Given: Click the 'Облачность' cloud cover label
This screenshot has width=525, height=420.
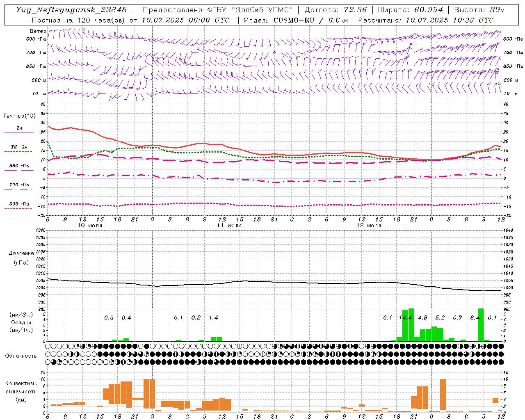Looking at the screenshot, I should [21, 356].
